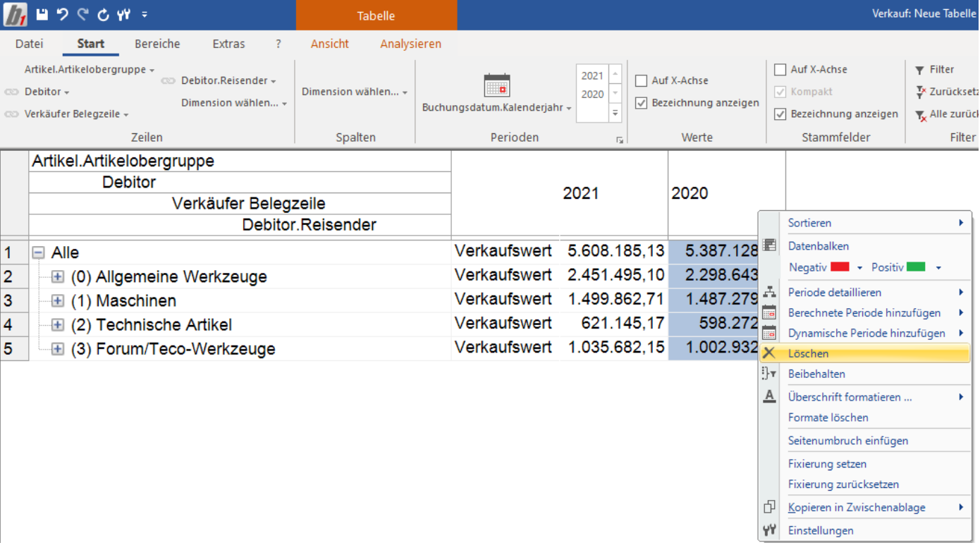Open the Buchungsdatum.Kalenderjahr dropdown
980x550 pixels.
(497, 108)
